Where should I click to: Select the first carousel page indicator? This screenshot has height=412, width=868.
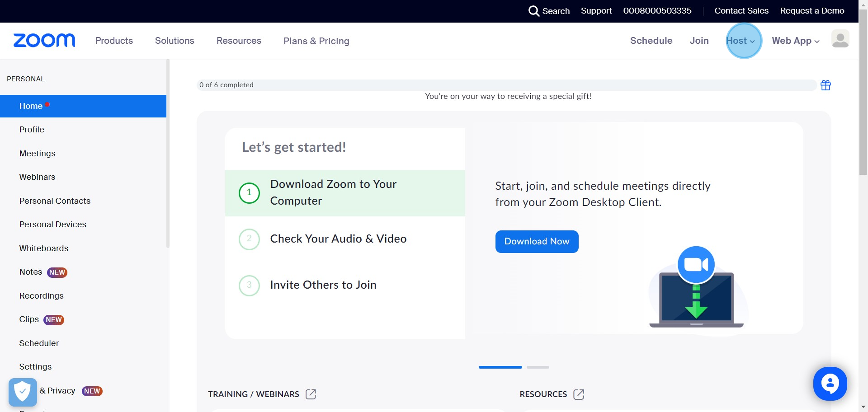[x=500, y=367]
